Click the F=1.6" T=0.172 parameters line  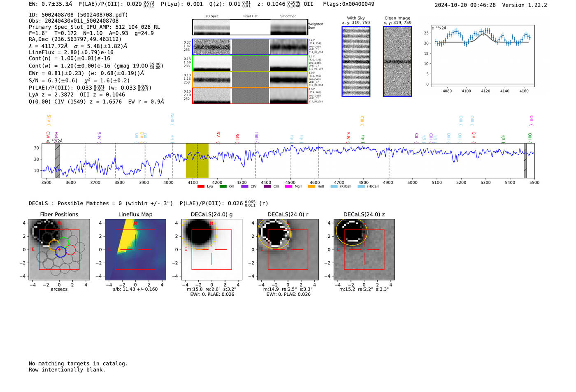point(91,33)
